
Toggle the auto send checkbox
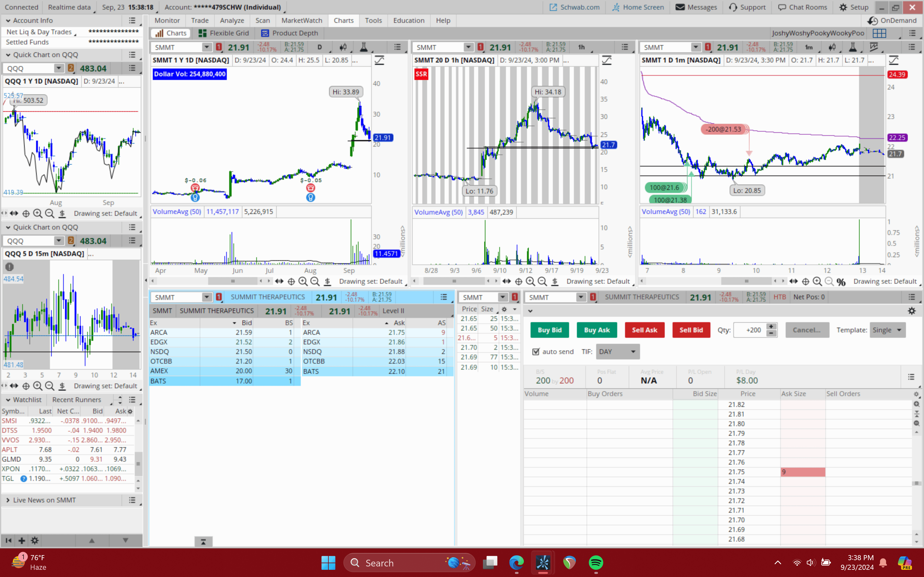point(536,351)
